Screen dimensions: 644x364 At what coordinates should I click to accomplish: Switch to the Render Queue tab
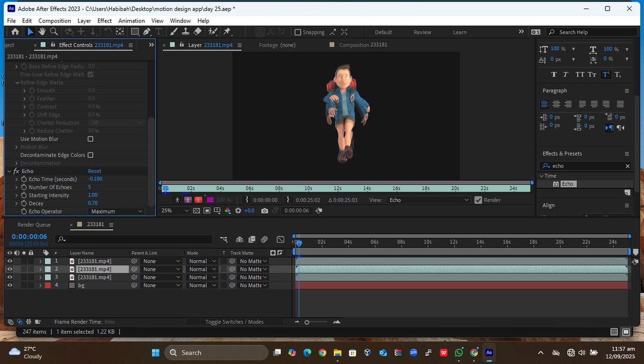point(34,225)
